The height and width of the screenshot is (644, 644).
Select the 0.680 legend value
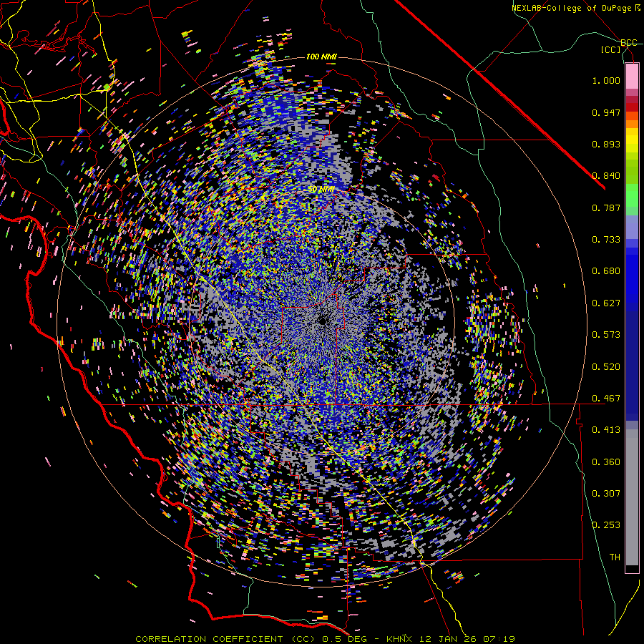pyautogui.click(x=606, y=271)
